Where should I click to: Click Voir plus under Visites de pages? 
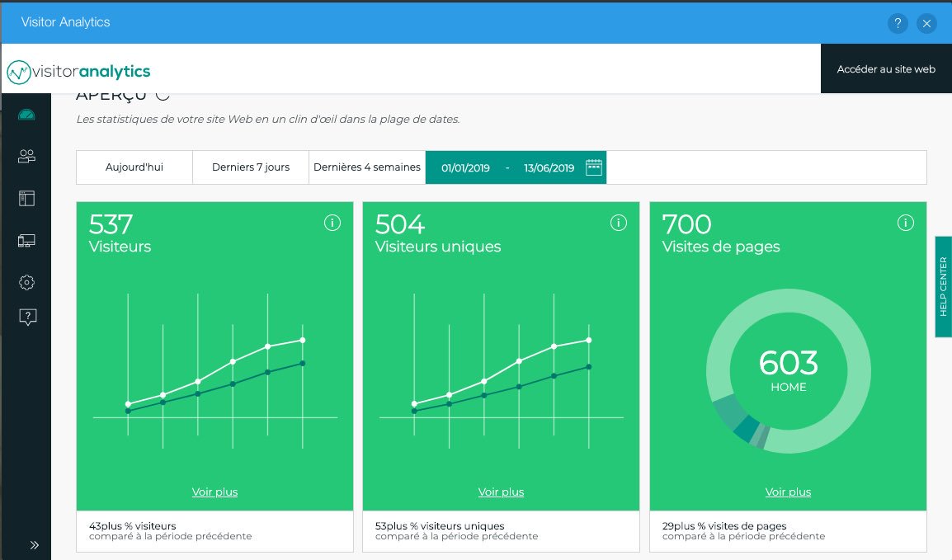(x=788, y=492)
